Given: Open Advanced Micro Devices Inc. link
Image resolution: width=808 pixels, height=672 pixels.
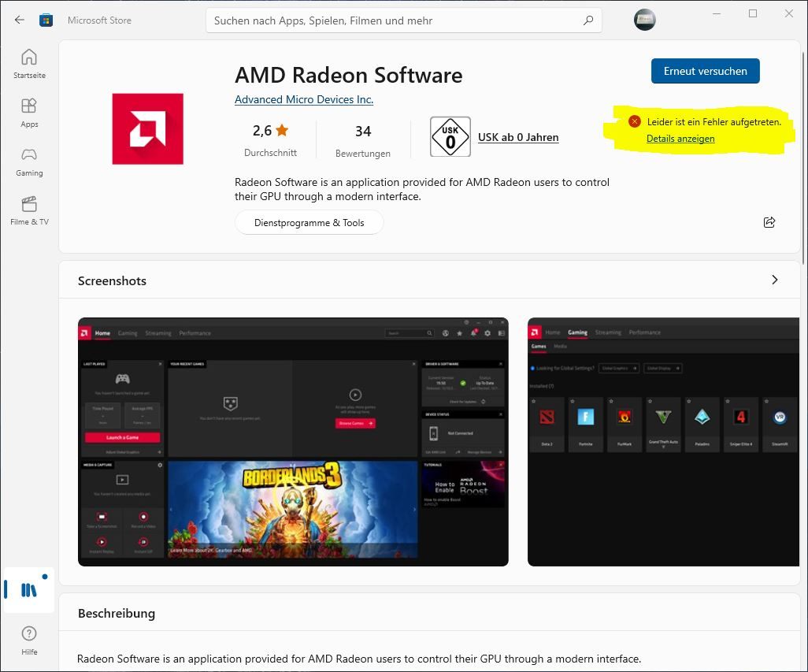Looking at the screenshot, I should coord(303,99).
